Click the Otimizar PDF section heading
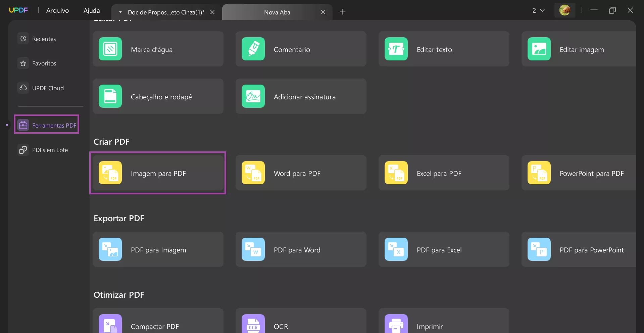The image size is (644, 333). (119, 295)
